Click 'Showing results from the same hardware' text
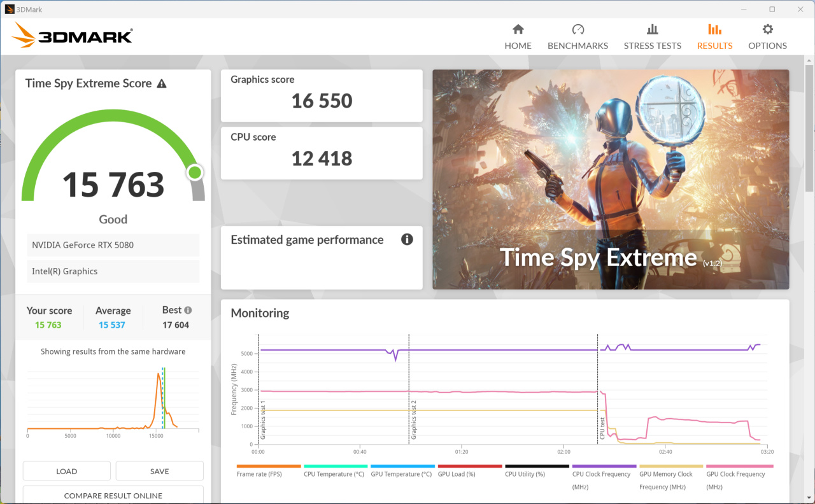The image size is (815, 504). tap(113, 351)
